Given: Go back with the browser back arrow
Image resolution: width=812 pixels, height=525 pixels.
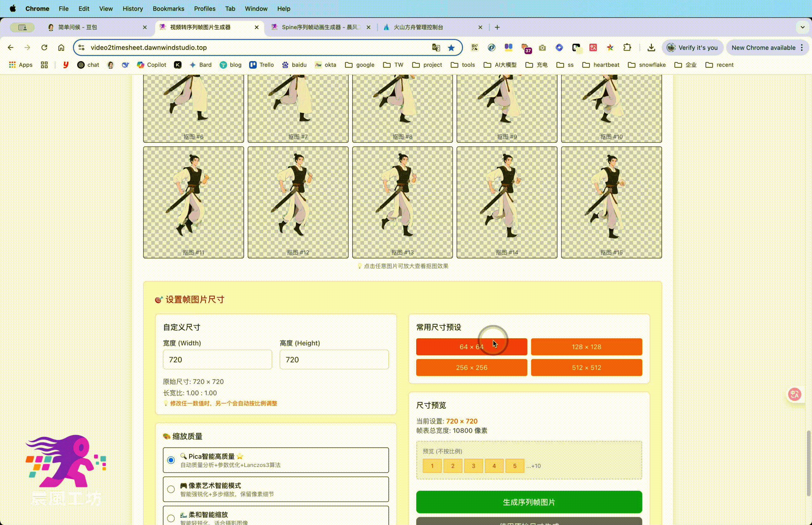Looking at the screenshot, I should point(10,47).
